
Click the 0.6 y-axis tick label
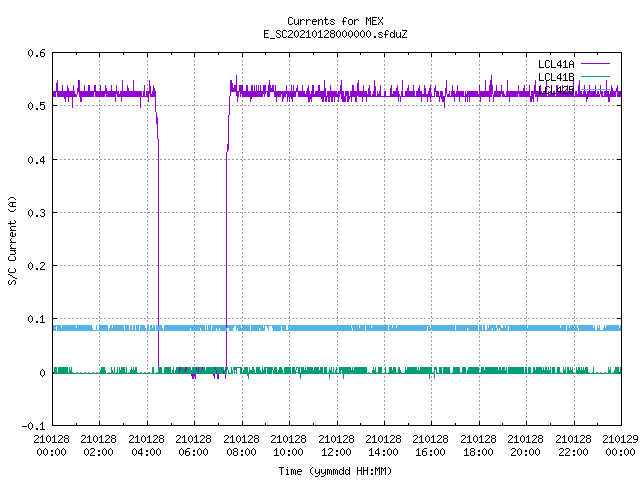click(36, 53)
